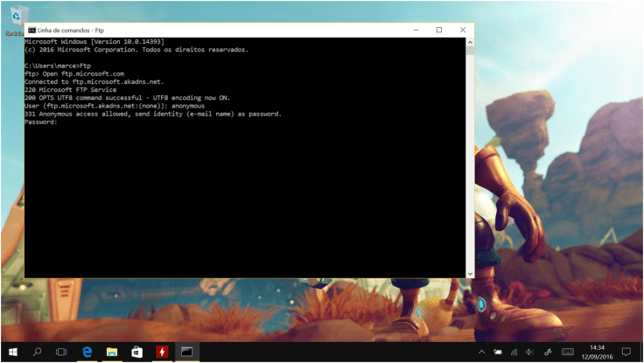The height and width of the screenshot is (363, 644).
Task: Click the command prompt window system icon
Action: click(31, 30)
